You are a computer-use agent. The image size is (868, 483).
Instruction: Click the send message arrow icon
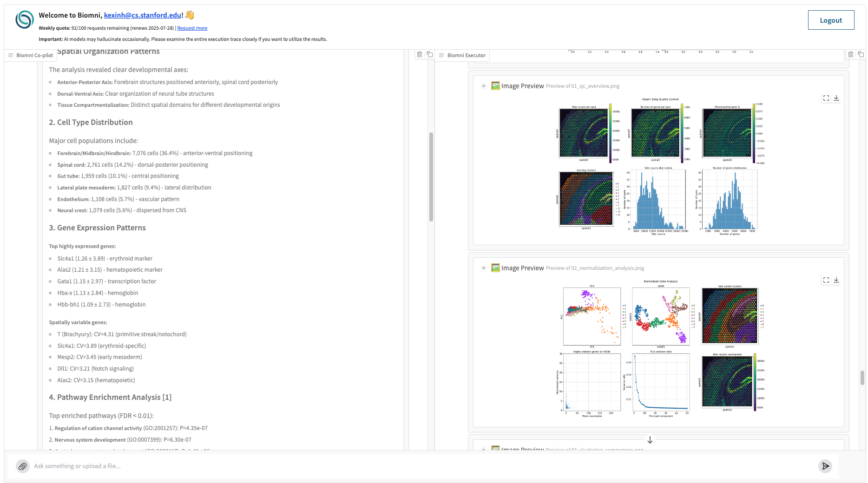pos(825,466)
